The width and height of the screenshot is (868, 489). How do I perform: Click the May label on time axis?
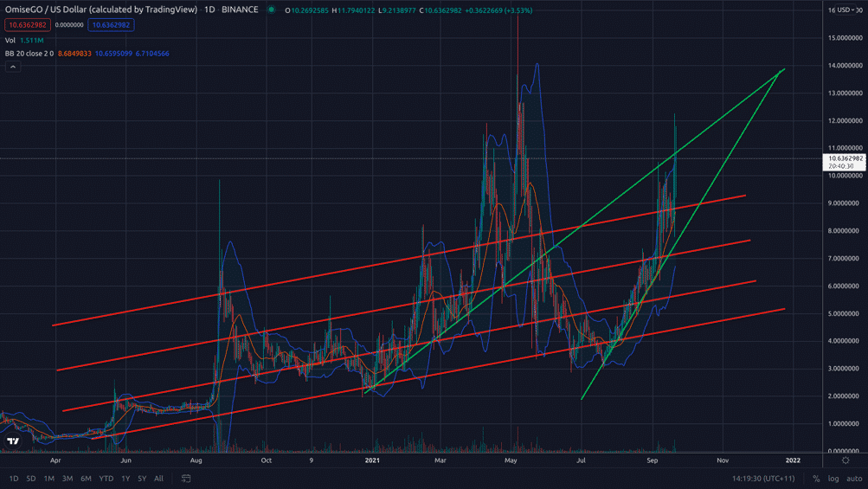pyautogui.click(x=511, y=460)
